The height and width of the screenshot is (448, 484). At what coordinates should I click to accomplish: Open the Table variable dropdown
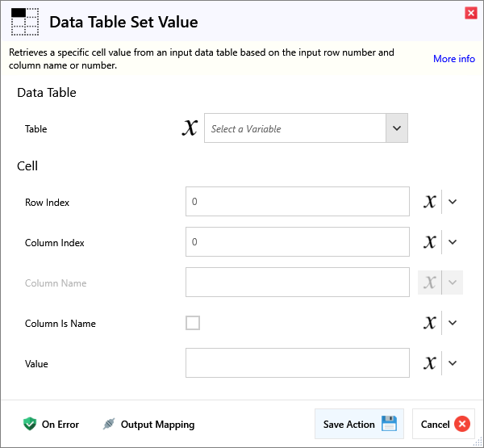pos(396,128)
